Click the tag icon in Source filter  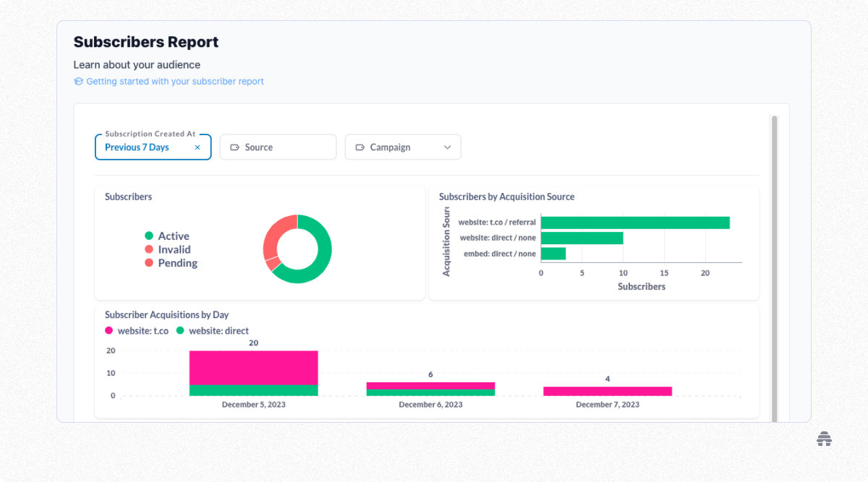234,147
